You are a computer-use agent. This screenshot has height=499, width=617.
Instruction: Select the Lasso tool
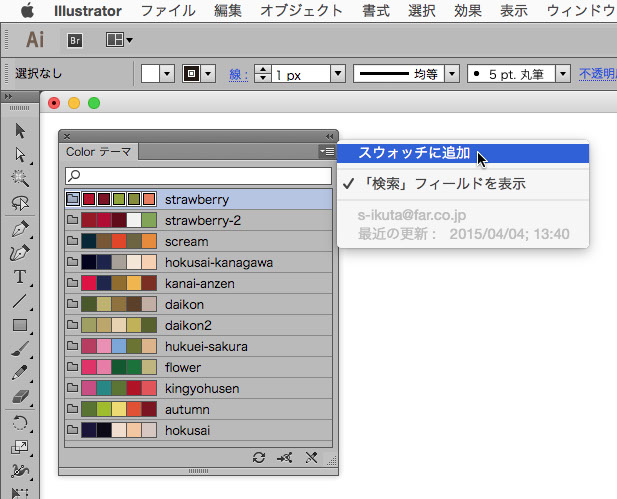coord(20,203)
